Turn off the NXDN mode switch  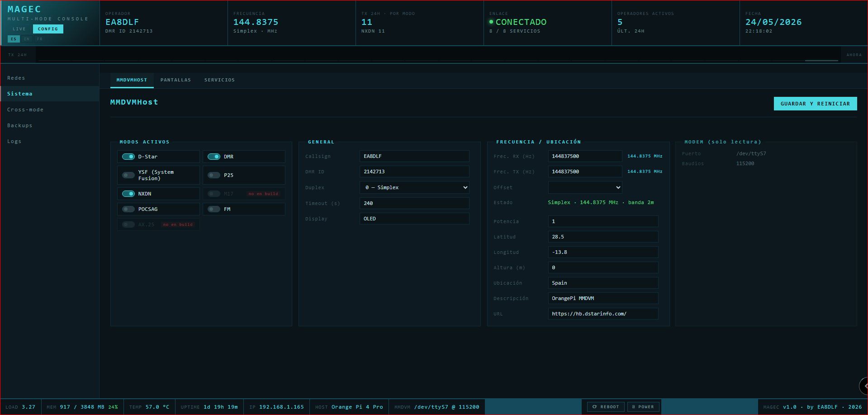click(128, 194)
